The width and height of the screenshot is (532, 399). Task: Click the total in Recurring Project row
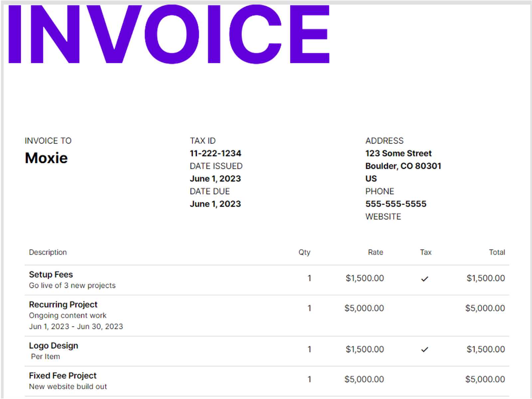point(485,308)
